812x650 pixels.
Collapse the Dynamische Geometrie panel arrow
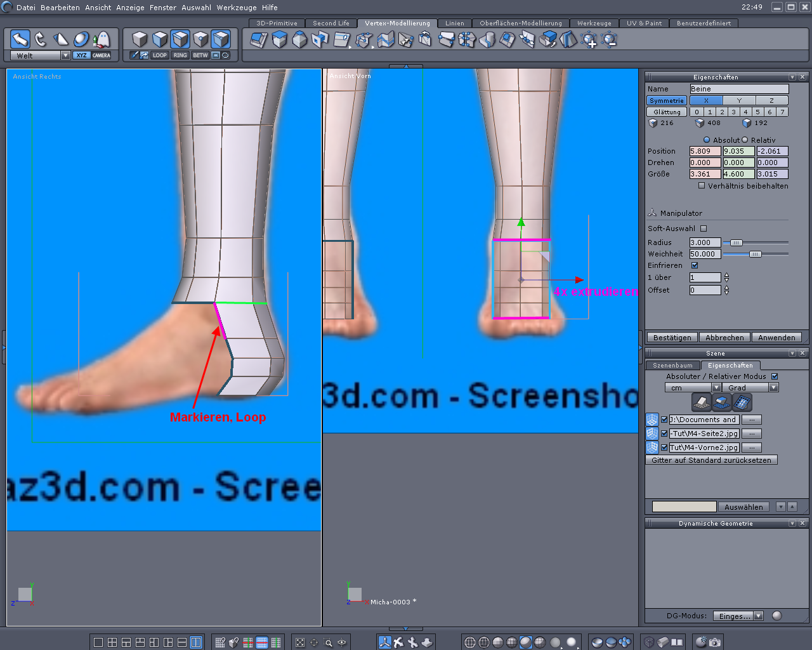(792, 523)
